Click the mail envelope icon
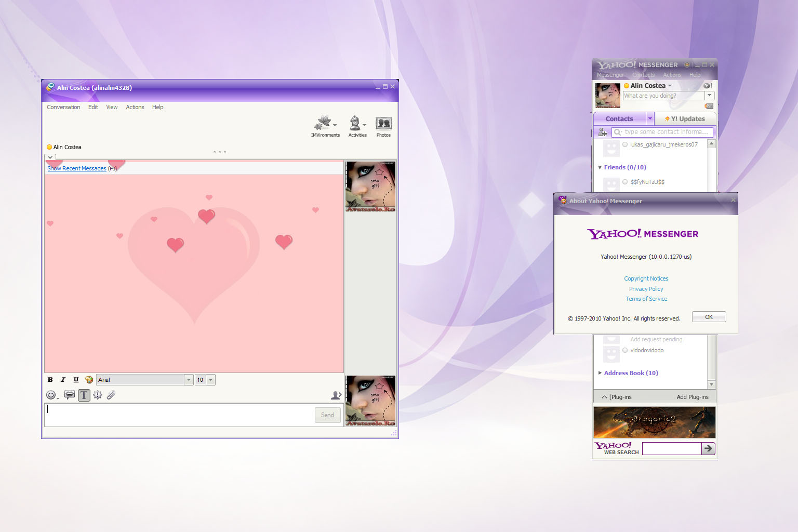The width and height of the screenshot is (798, 532). coord(709,106)
